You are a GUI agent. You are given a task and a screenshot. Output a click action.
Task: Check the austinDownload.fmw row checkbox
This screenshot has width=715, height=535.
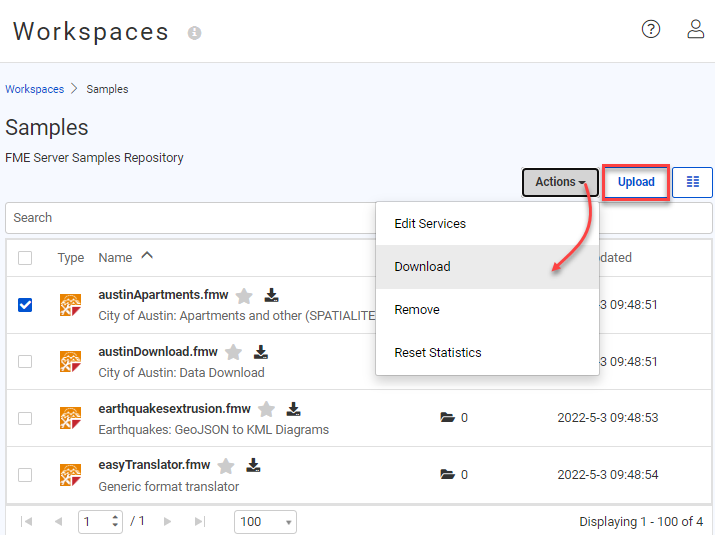pos(25,361)
